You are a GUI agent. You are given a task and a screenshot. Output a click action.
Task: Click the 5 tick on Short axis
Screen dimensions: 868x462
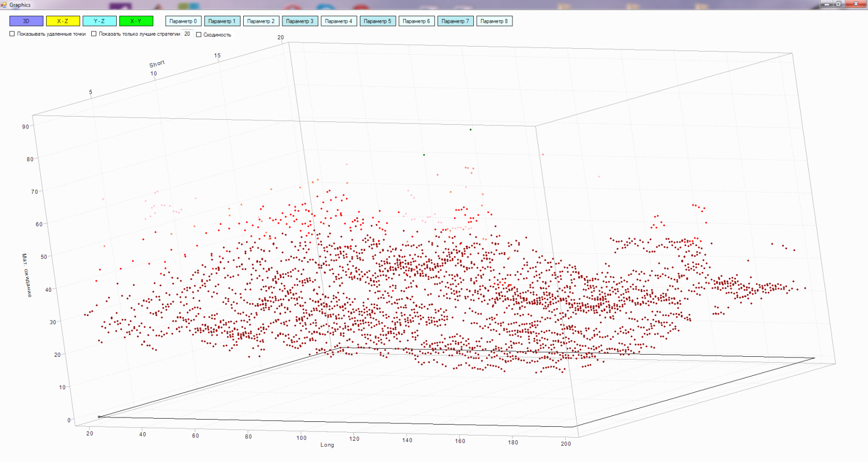click(x=91, y=92)
